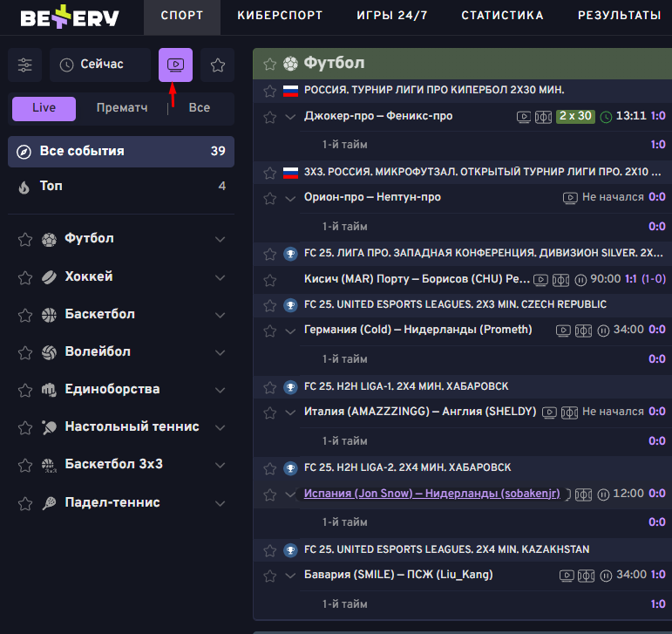This screenshot has height=634, width=672.
Task: Select the Live filter button
Action: click(44, 108)
